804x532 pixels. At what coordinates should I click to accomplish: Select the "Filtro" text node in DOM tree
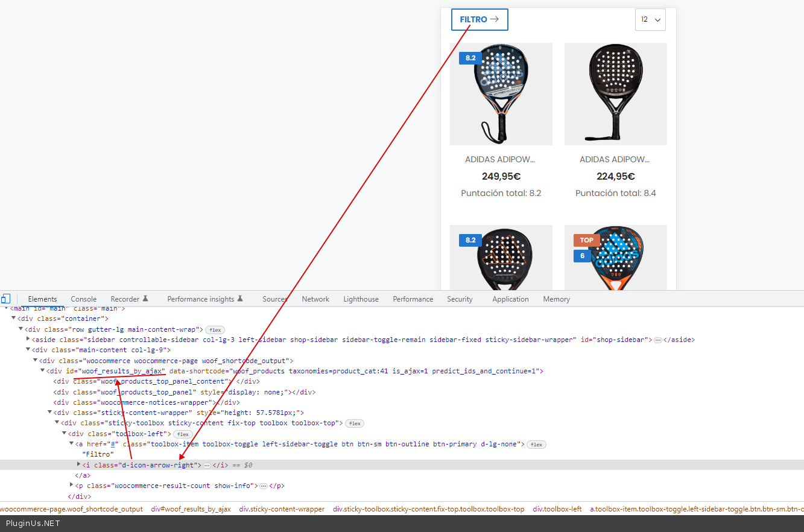coord(98,454)
